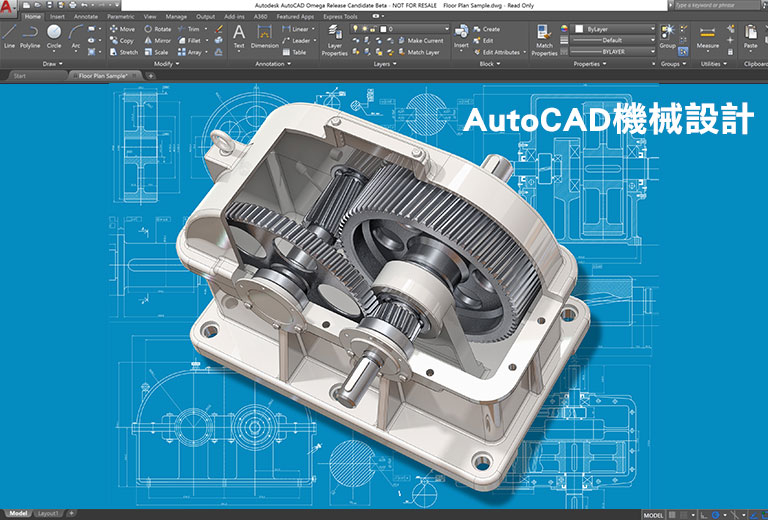Activate the Rotate command
This screenshot has width=768, height=520.
point(158,29)
